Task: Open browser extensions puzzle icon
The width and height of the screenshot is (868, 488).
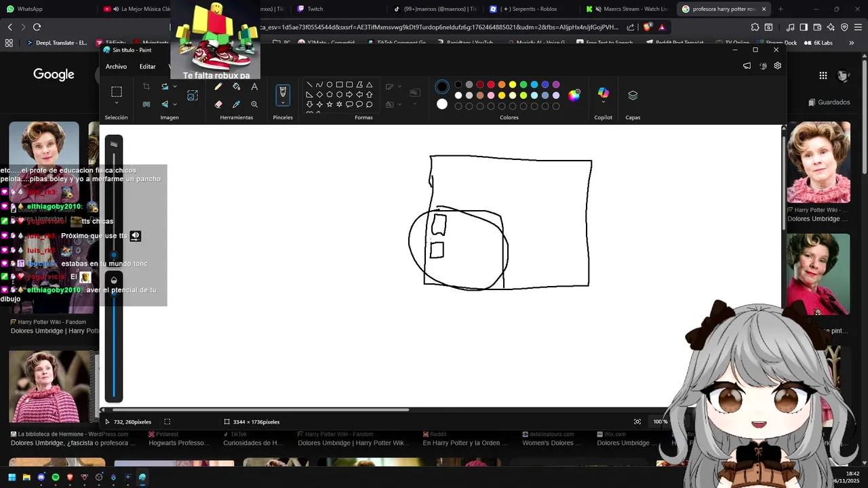Action: click(x=755, y=27)
